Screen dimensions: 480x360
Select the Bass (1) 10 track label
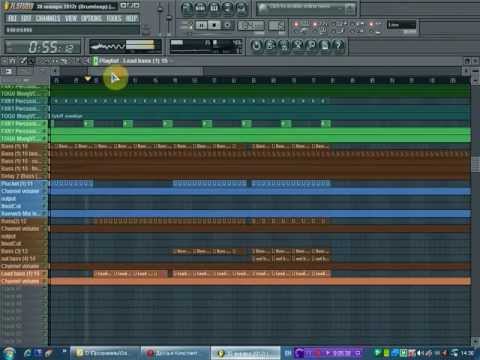click(23, 146)
